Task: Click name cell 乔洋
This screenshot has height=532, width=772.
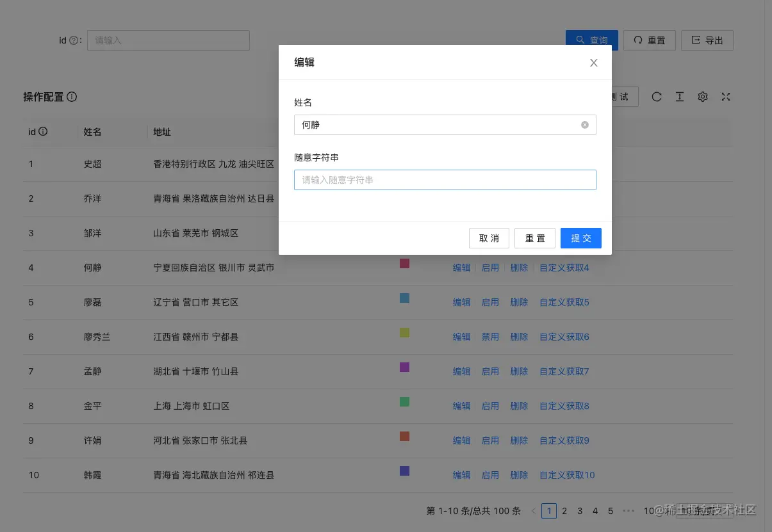Action: pos(93,198)
